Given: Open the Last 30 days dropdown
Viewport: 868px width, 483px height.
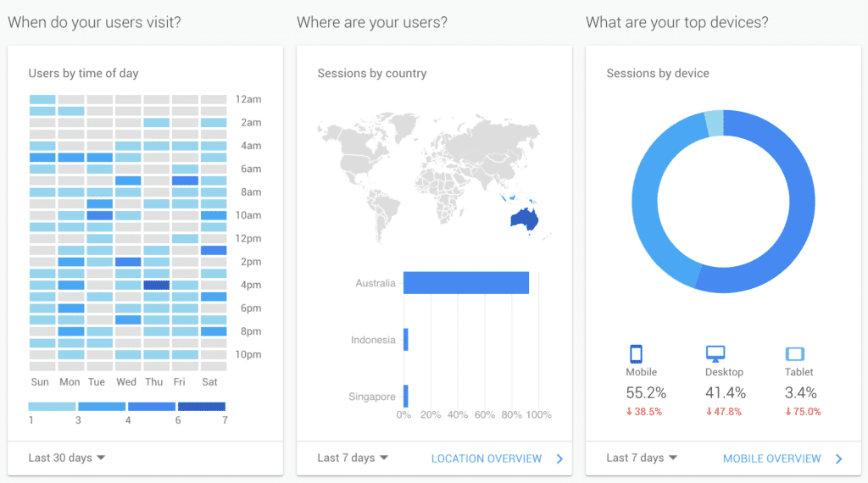Looking at the screenshot, I should [x=67, y=458].
